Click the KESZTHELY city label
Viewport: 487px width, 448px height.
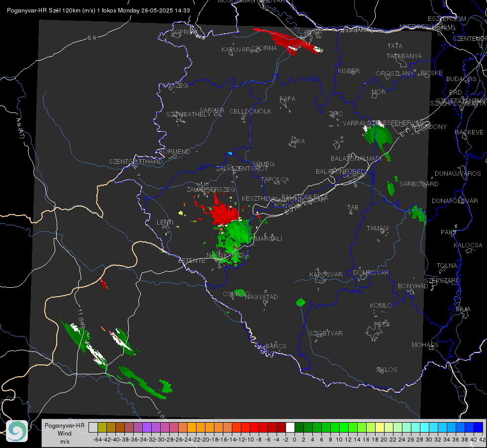tap(259, 198)
